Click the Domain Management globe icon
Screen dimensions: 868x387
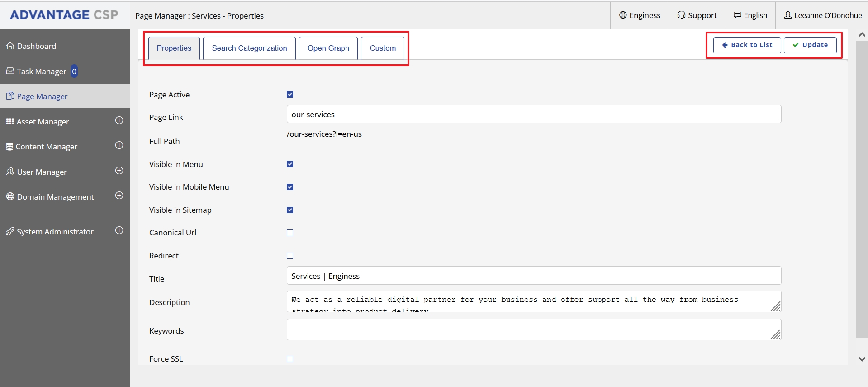click(x=10, y=196)
